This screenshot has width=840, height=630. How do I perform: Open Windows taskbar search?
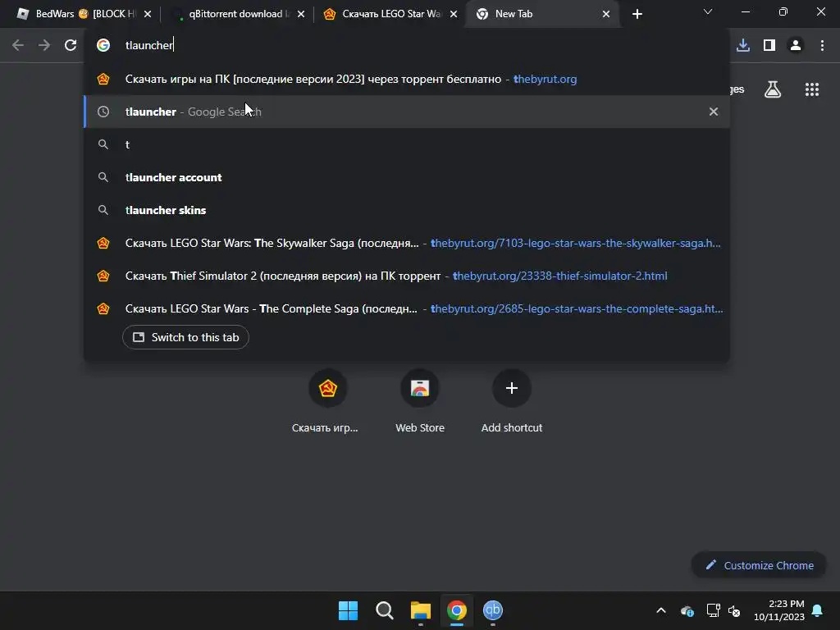click(x=384, y=610)
